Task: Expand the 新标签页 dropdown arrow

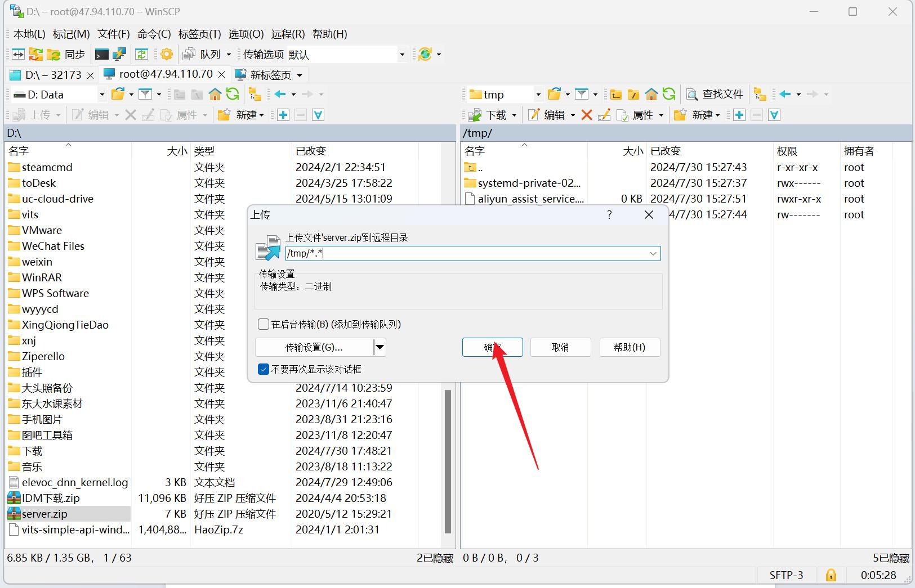Action: [x=300, y=75]
